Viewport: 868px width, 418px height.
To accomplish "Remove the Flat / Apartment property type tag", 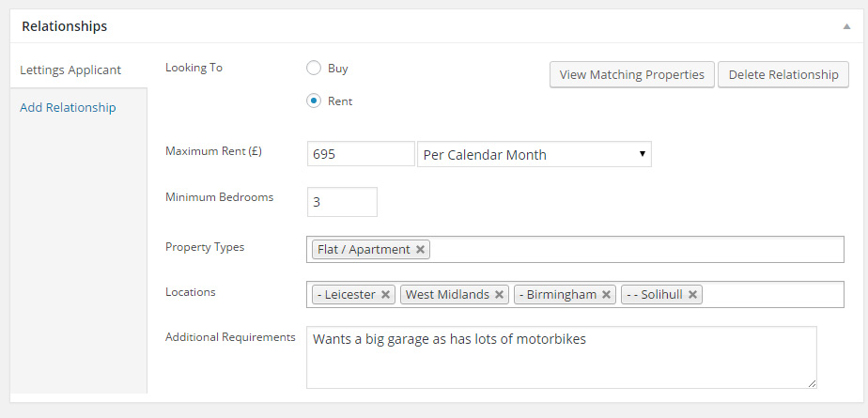I will [x=421, y=250].
